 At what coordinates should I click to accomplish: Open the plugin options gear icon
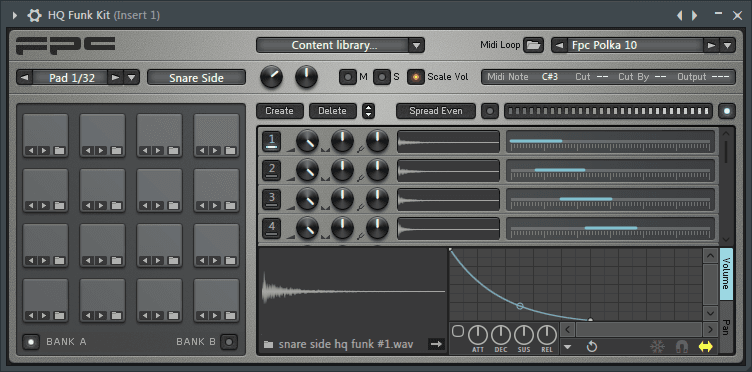[x=34, y=15]
